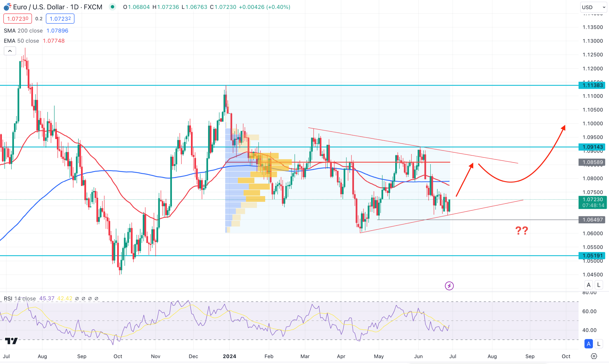The width and height of the screenshot is (609, 364).
Task: Collapse the indicator legend with chevron button
Action: 10,51
